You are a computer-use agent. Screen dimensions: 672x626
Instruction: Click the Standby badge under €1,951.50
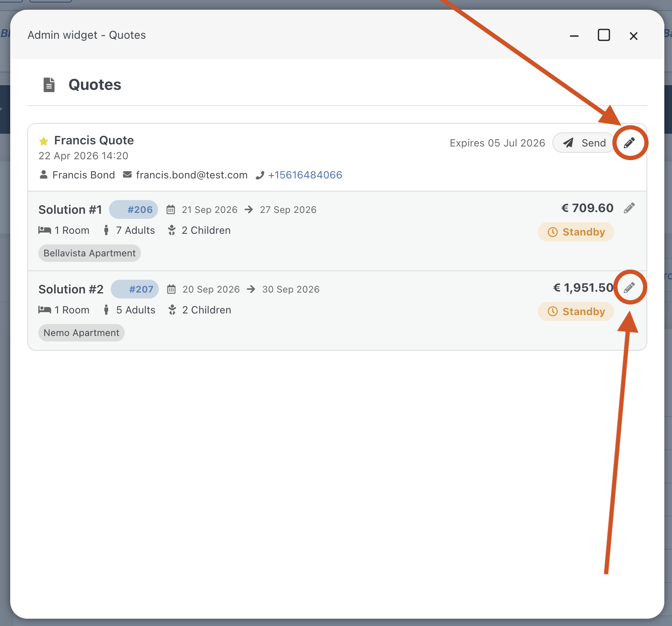coord(576,312)
